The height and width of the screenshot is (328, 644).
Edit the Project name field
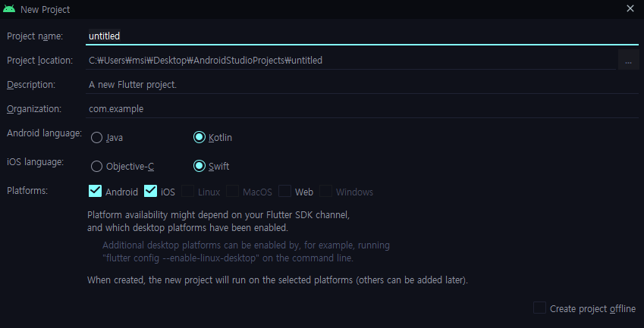[x=362, y=36]
